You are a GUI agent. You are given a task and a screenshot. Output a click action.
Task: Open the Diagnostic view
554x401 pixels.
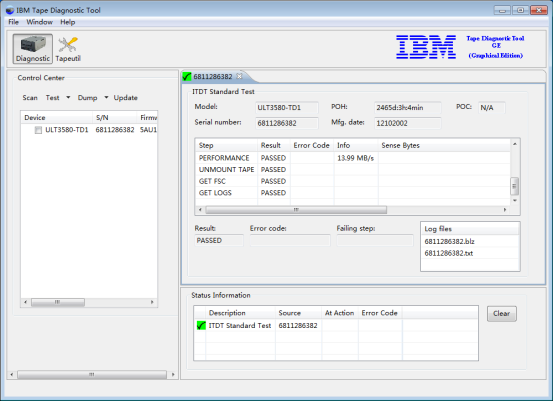coord(33,49)
